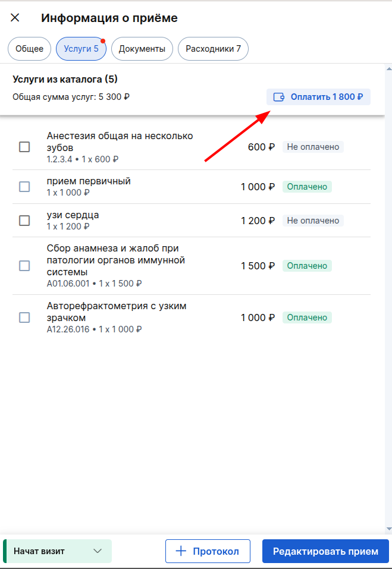Tick the Сбор анамнеза service checkbox
Image resolution: width=392 pixels, height=569 pixels.
pyautogui.click(x=24, y=266)
